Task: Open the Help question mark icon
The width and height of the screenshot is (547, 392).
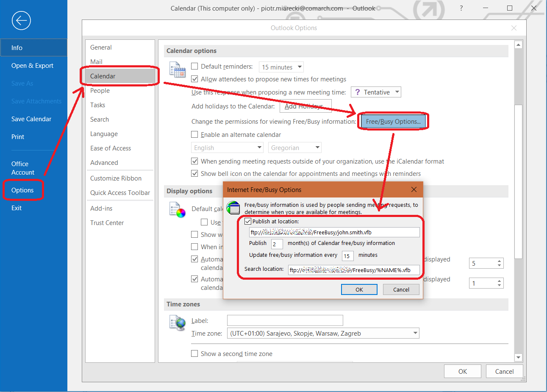Action: point(461,8)
